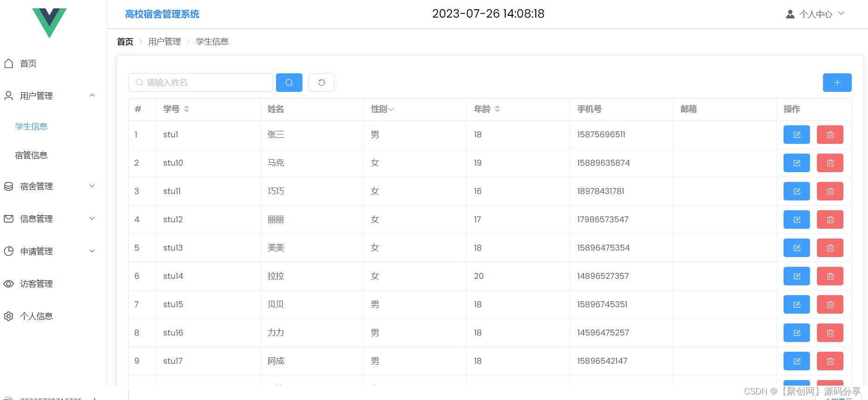
Task: Click phone number 15875696511
Action: tap(601, 135)
